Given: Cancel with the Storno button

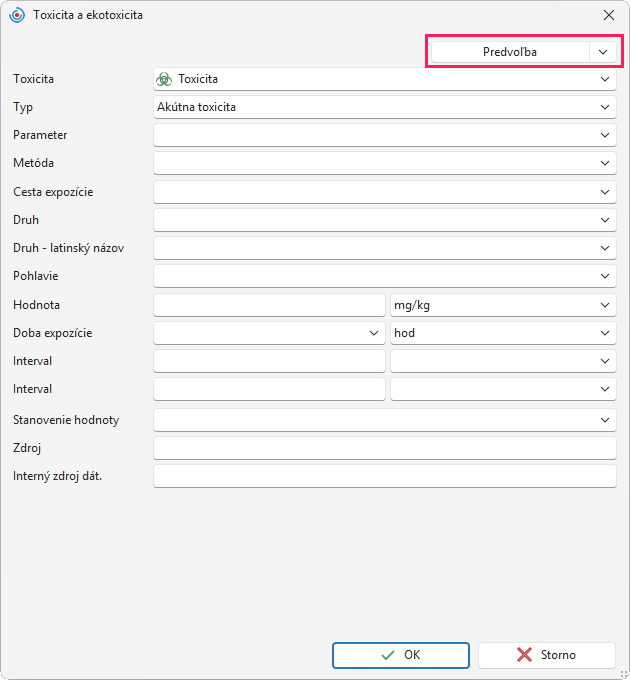Looking at the screenshot, I should click(x=547, y=655).
